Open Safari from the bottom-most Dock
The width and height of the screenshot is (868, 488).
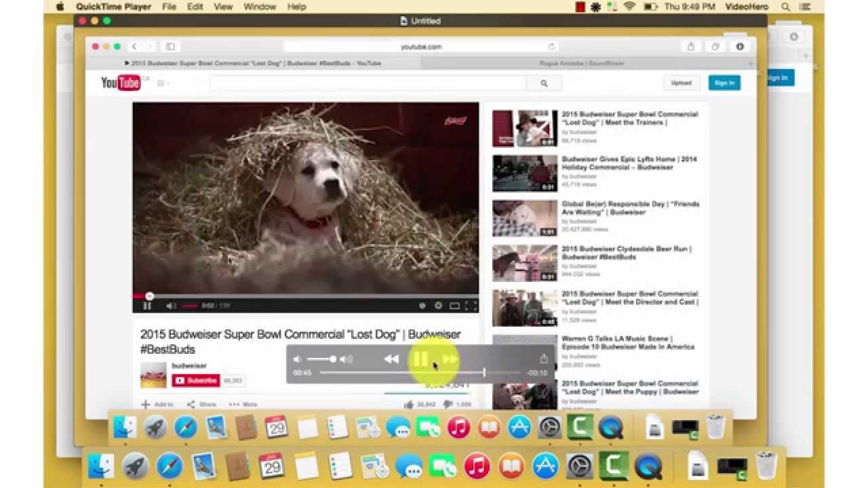[170, 466]
